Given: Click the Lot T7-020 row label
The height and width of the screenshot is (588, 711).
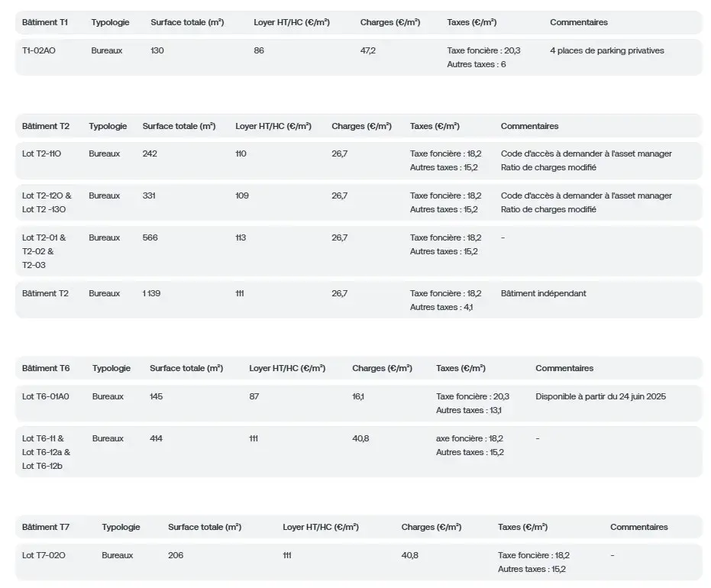Looking at the screenshot, I should tap(44, 555).
